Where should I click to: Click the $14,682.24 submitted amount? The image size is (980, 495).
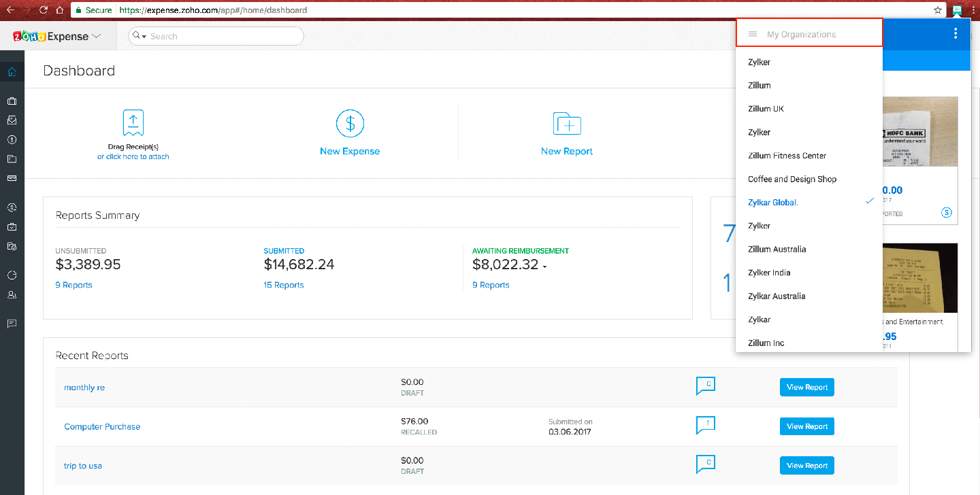[299, 264]
